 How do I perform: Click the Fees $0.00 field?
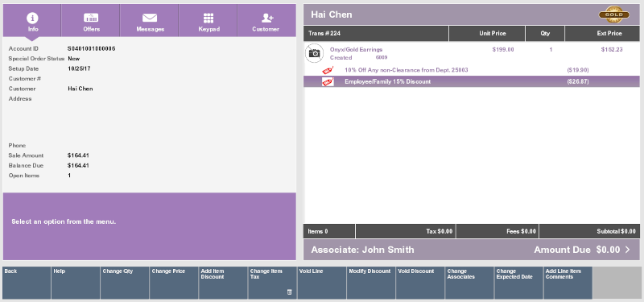click(497, 231)
